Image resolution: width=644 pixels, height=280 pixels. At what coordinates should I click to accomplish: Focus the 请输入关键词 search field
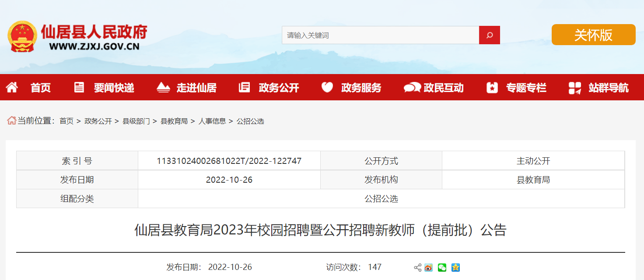pos(380,35)
